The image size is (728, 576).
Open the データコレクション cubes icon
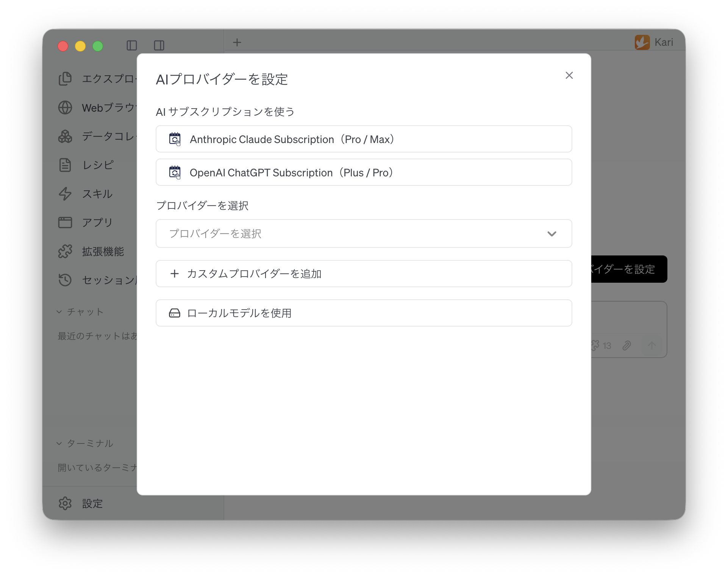pyautogui.click(x=65, y=136)
